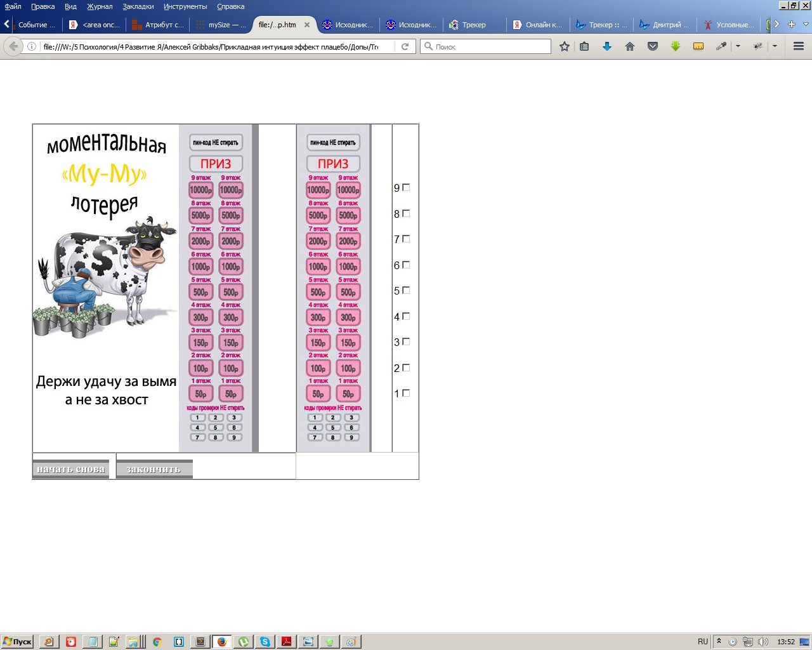The height and width of the screenshot is (650, 812).
Task: Click the volume icon in system tray
Action: click(763, 642)
